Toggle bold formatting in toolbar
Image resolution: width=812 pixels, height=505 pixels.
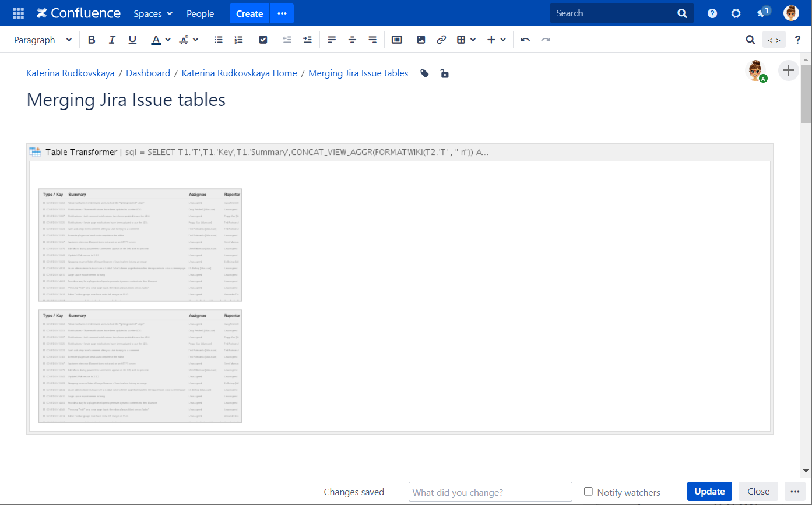click(92, 40)
